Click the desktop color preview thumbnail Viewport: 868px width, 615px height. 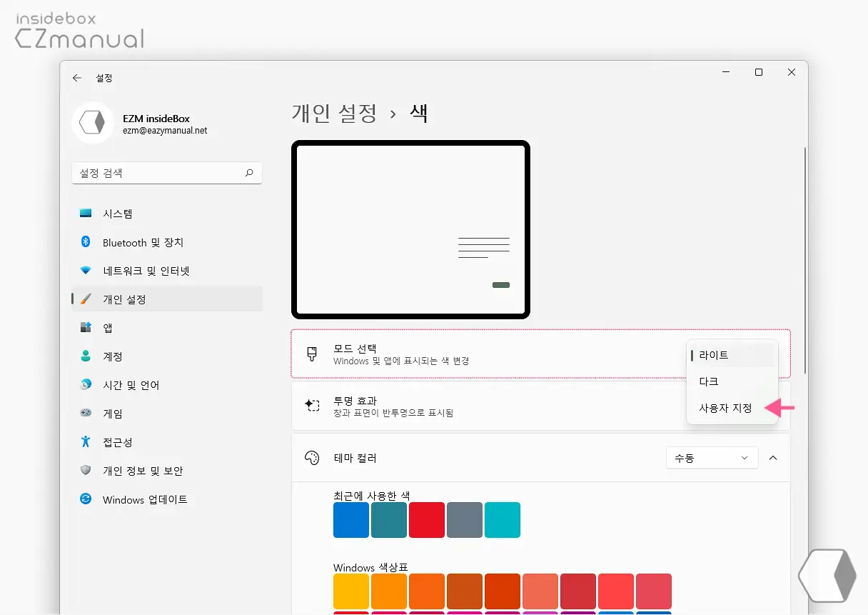410,229
